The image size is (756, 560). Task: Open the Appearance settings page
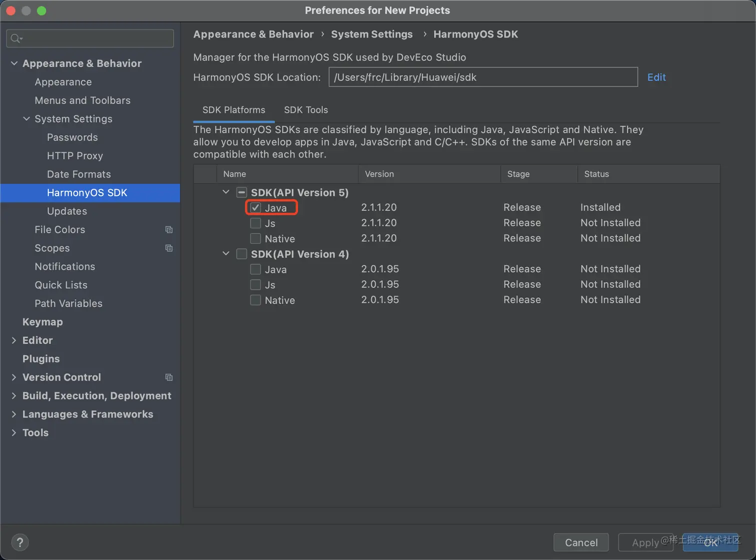[x=63, y=82]
